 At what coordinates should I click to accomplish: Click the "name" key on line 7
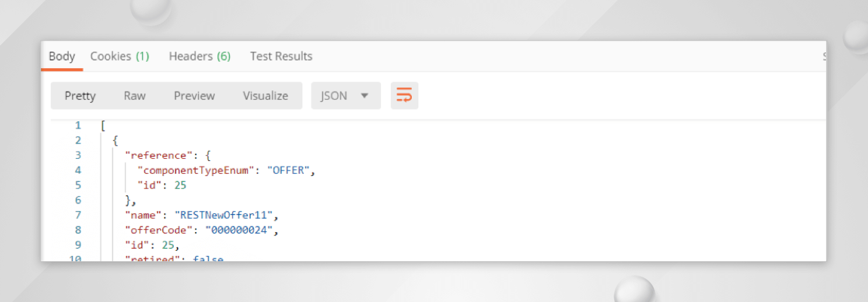pos(143,215)
